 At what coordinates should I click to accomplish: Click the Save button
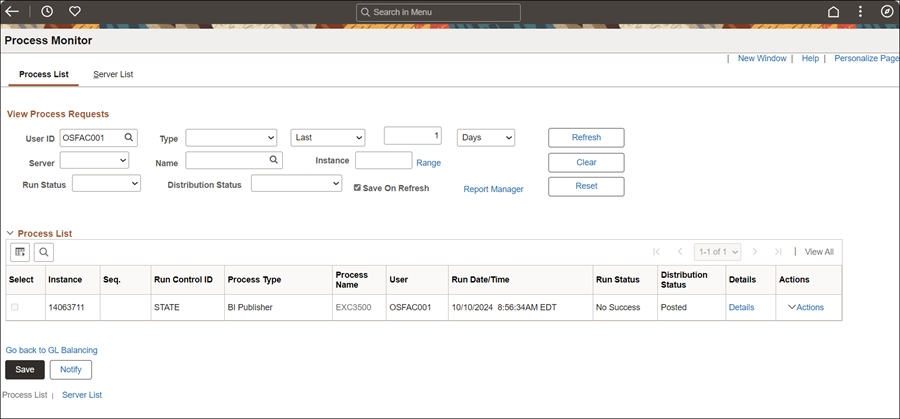click(25, 370)
